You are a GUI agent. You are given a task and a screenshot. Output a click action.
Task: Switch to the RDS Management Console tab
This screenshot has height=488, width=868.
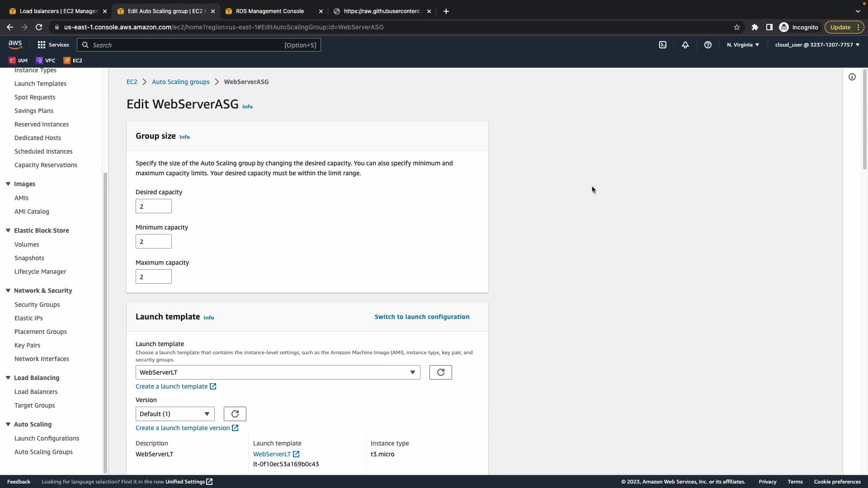[270, 11]
